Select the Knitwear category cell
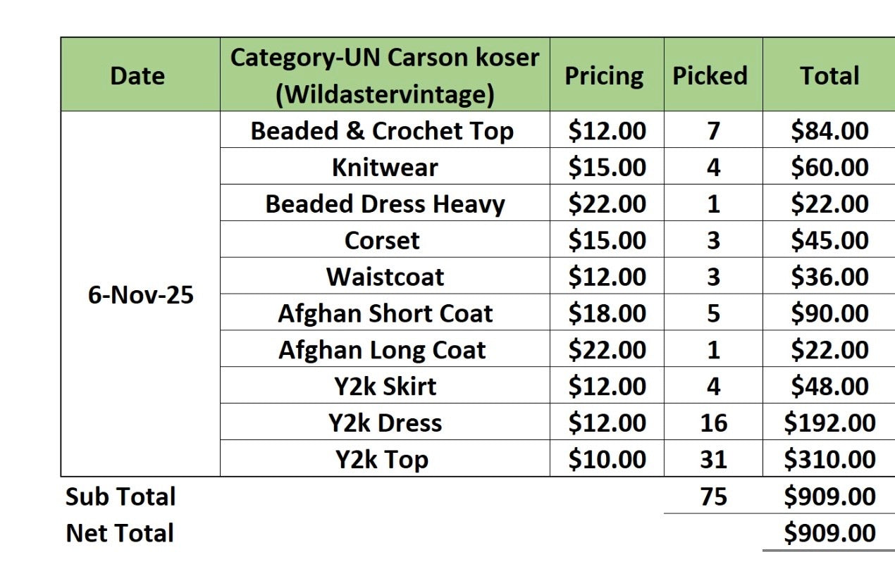Screen dimensions: 895x588 [384, 168]
